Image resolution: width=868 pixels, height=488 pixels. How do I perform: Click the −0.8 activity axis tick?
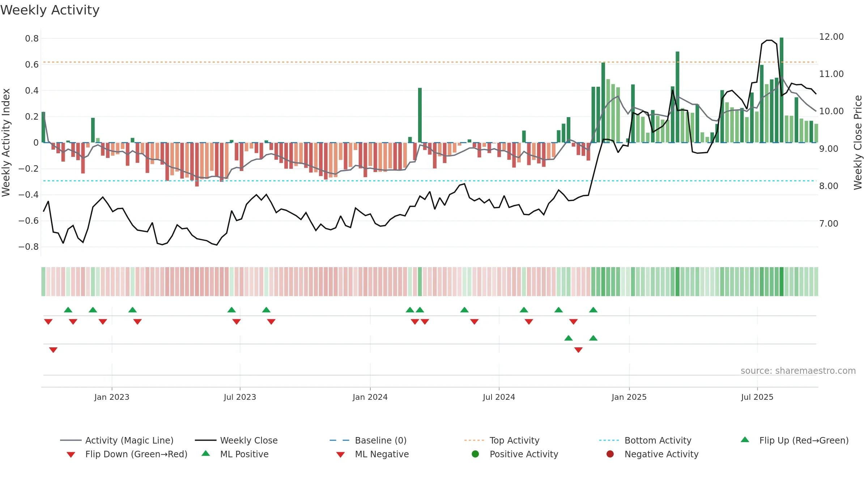pos(29,247)
